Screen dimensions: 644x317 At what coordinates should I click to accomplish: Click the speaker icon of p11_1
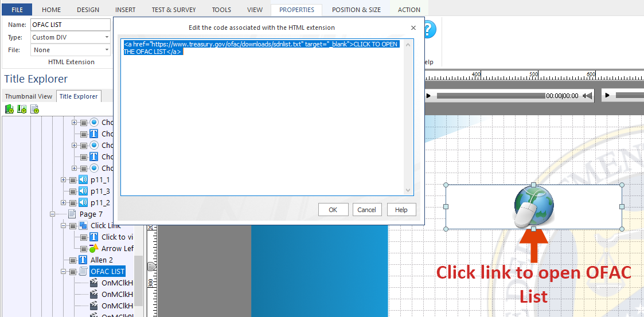(83, 179)
